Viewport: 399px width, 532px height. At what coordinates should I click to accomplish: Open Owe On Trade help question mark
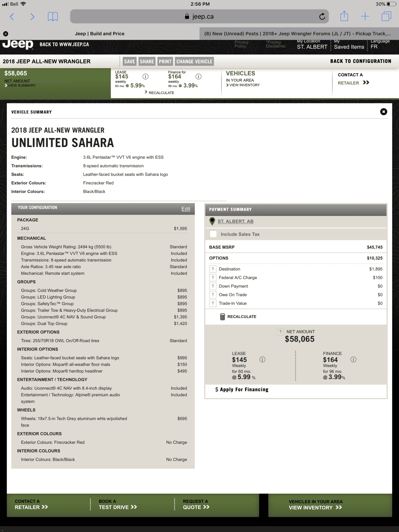pyautogui.click(x=213, y=295)
